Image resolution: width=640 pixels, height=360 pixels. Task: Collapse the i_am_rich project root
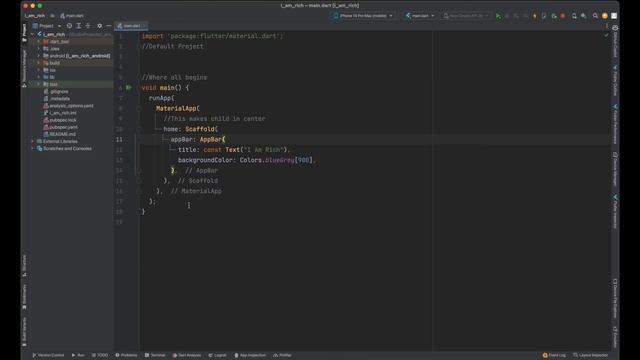[33, 35]
